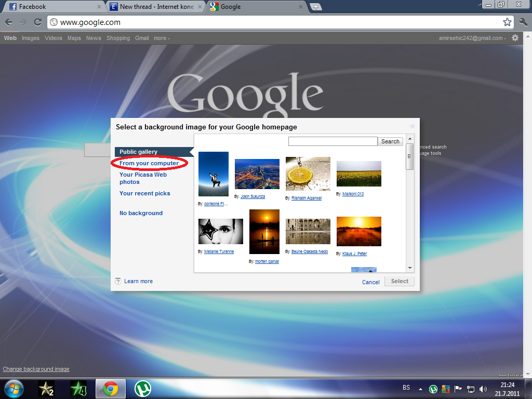
Task: Bookmark this page with the star icon
Action: (507, 22)
